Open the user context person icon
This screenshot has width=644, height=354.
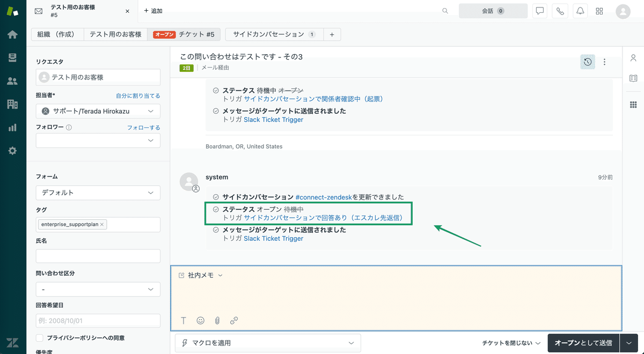tap(633, 58)
